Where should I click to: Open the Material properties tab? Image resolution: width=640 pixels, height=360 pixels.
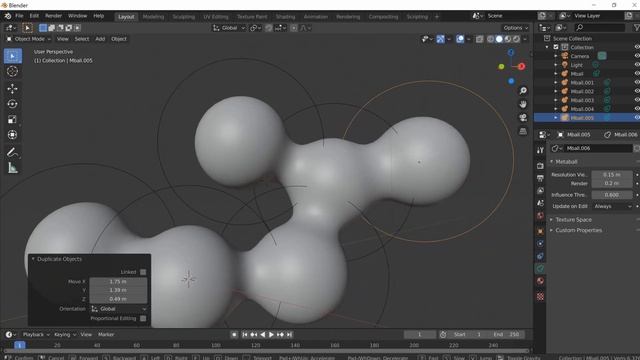click(x=540, y=281)
